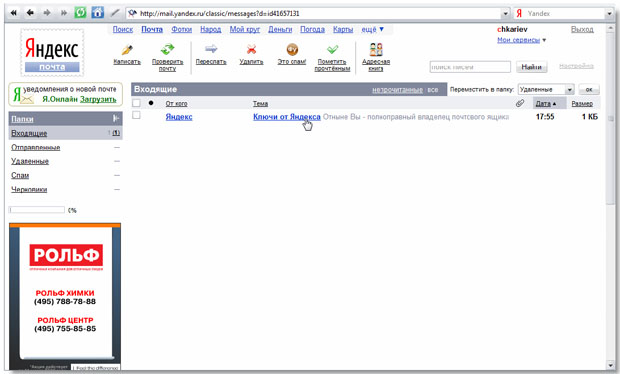Click the mailbox storage usage bar
This screenshot has height=374, width=620.
coord(37,210)
